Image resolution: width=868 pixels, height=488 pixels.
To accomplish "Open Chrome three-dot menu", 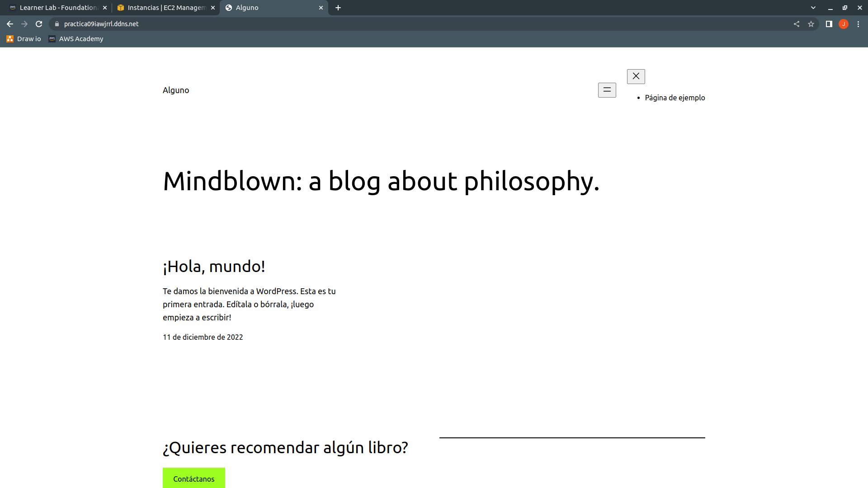I will point(858,24).
